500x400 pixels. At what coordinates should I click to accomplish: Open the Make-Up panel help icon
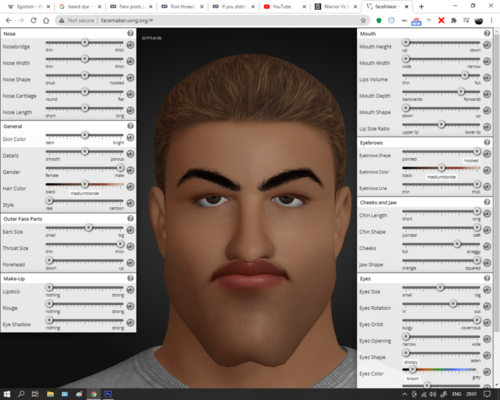130,278
